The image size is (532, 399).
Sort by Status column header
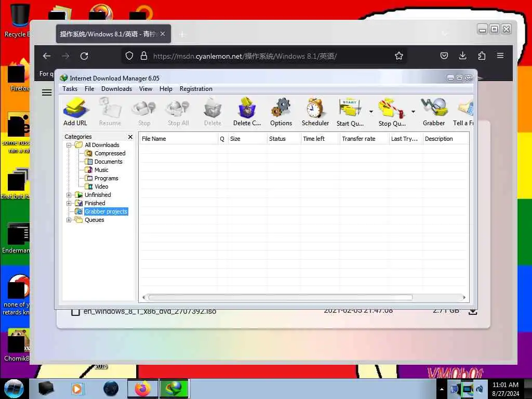pyautogui.click(x=284, y=139)
